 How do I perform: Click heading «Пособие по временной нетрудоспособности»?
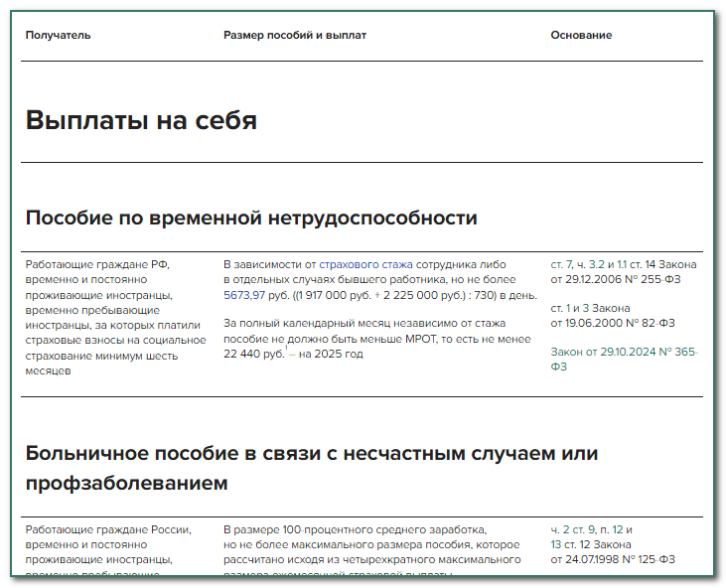(x=251, y=218)
